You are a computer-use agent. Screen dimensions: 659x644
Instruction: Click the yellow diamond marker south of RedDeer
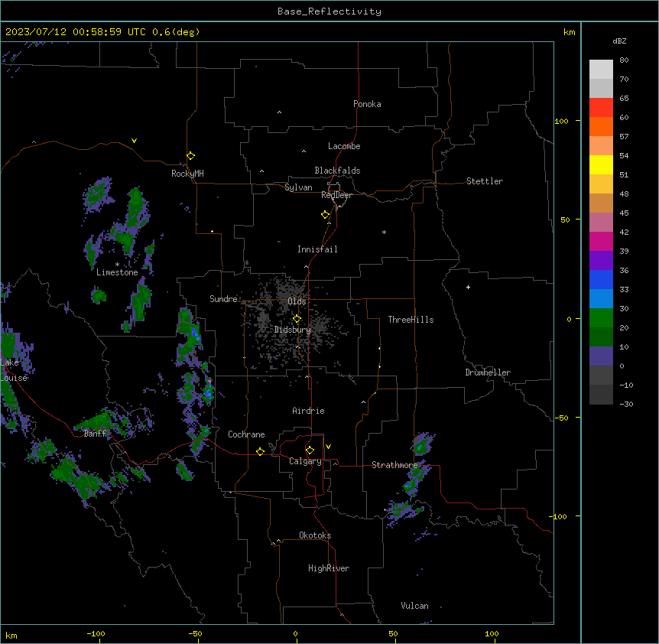coord(326,215)
